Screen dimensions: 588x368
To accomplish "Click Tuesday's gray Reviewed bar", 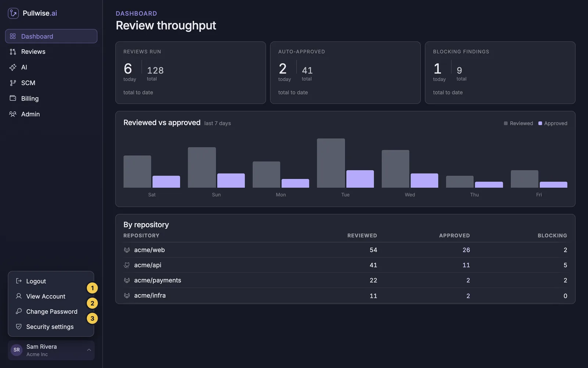I will pyautogui.click(x=331, y=163).
